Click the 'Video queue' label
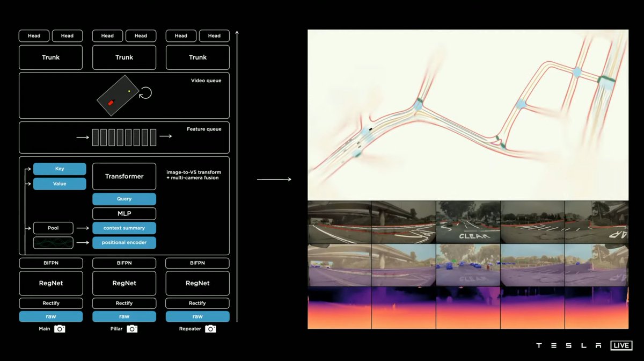This screenshot has width=644, height=361. pos(206,81)
